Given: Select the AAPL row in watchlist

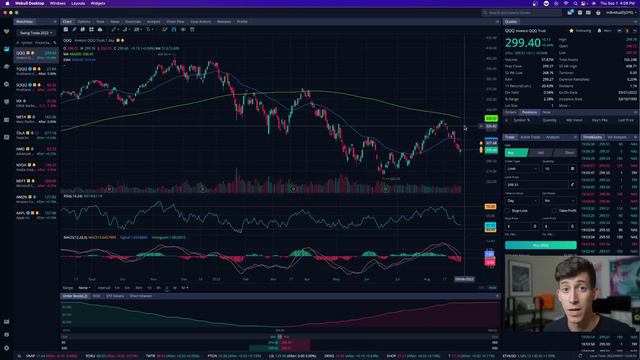Looking at the screenshot, I should click(36, 215).
